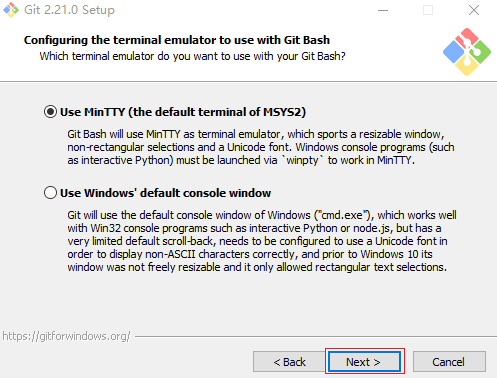Proceed with the Next > button
This screenshot has width=497, height=378.
(365, 362)
